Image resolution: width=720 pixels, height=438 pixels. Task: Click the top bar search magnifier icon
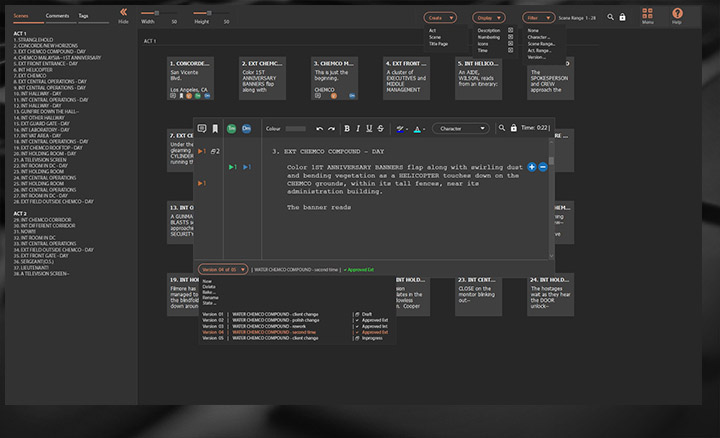pos(609,17)
